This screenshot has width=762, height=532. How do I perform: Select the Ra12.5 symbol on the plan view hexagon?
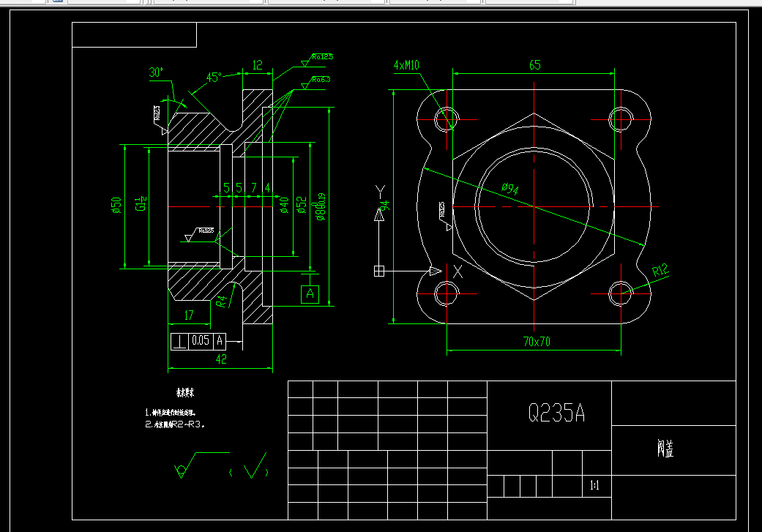click(444, 216)
